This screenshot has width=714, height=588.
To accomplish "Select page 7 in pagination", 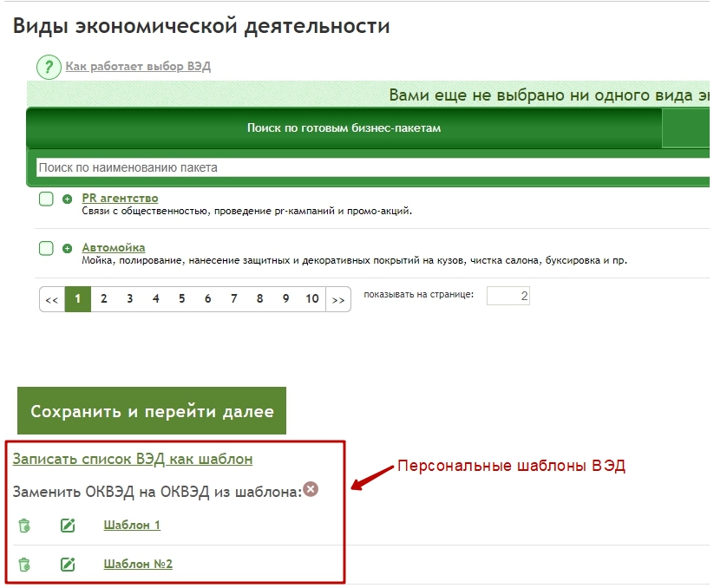I will tap(233, 299).
